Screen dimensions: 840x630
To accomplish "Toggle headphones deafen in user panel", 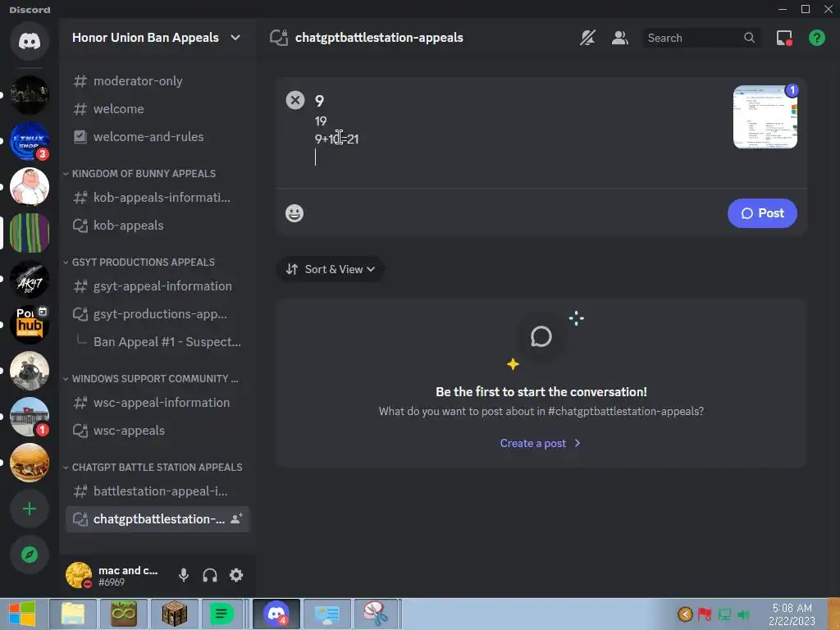I will point(210,575).
